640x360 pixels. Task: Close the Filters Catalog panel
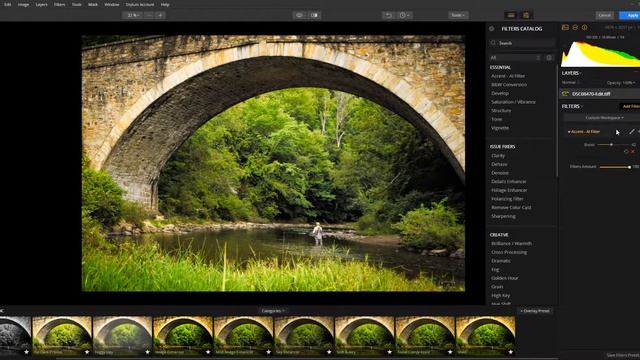point(492,29)
